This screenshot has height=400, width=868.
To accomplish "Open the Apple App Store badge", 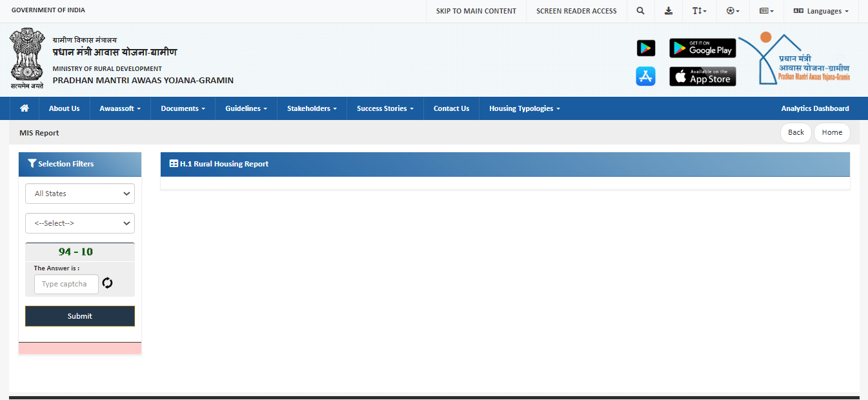I will [x=702, y=76].
